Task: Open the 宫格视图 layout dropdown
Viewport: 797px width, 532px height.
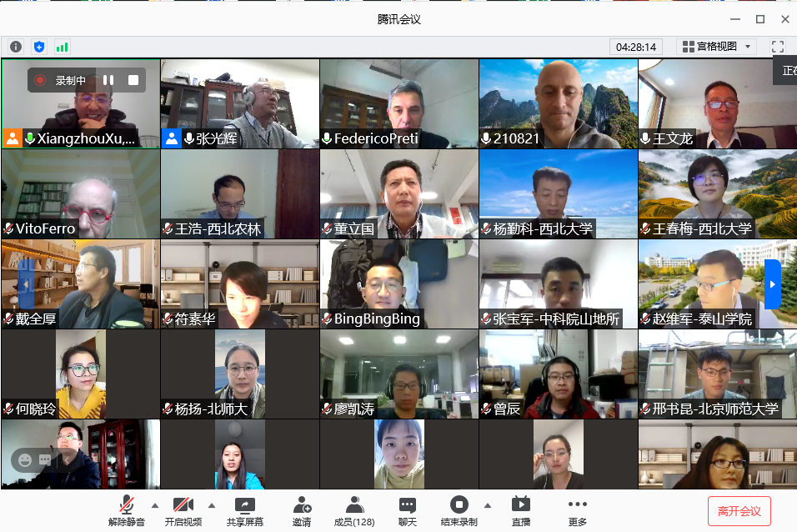Action: [x=716, y=47]
